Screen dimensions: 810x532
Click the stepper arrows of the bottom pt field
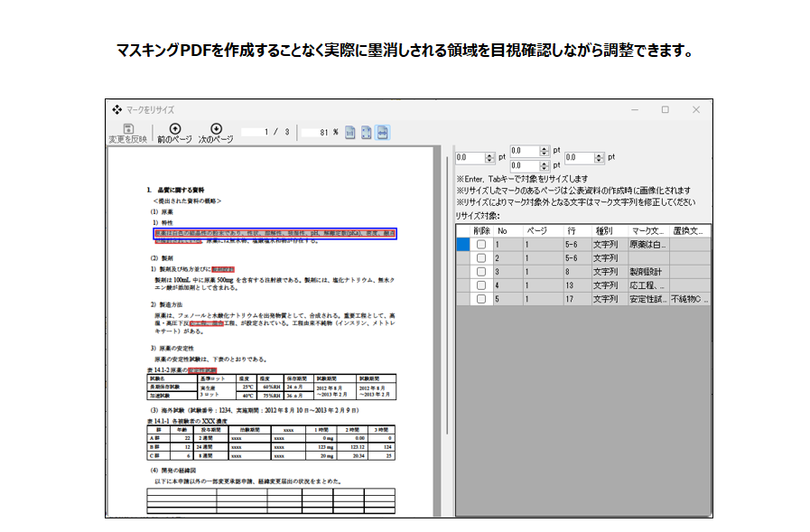(544, 166)
